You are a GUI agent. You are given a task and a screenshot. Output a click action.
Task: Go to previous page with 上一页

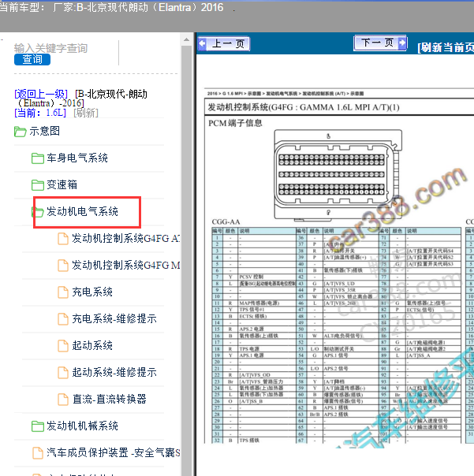224,43
